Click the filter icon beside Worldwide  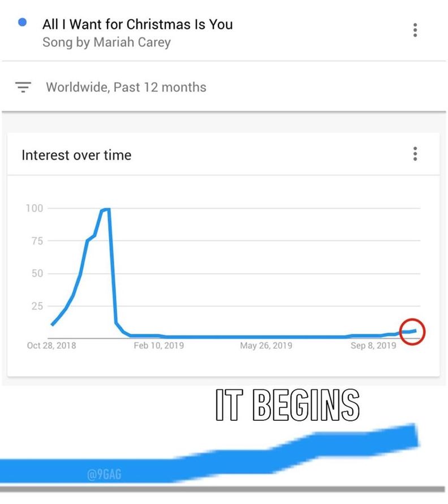23,87
